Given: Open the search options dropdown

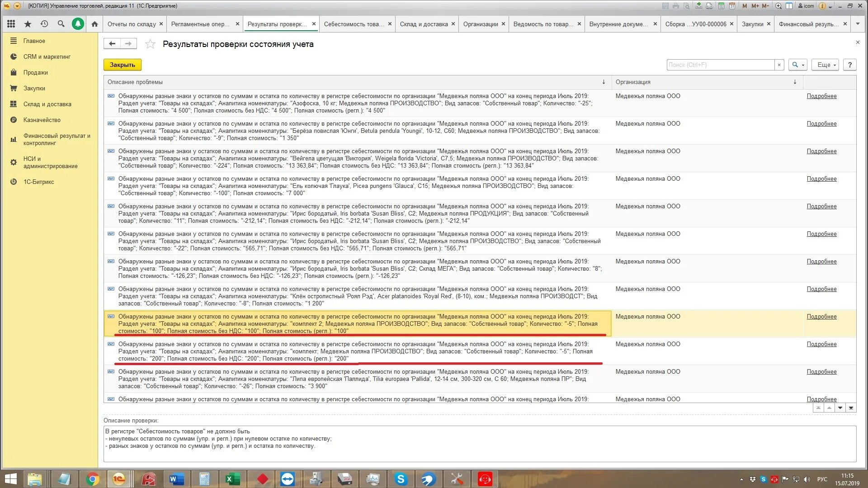Looking at the screenshot, I should pyautogui.click(x=798, y=65).
